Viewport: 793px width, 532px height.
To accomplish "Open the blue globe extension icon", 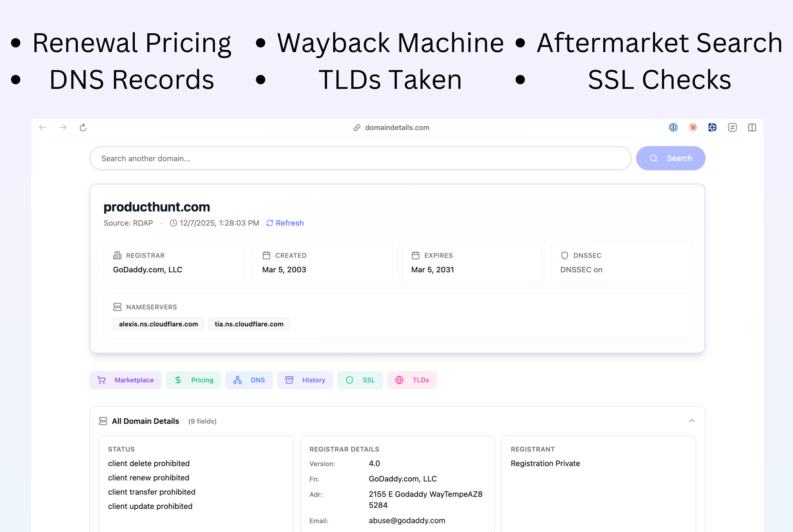I will click(x=712, y=127).
